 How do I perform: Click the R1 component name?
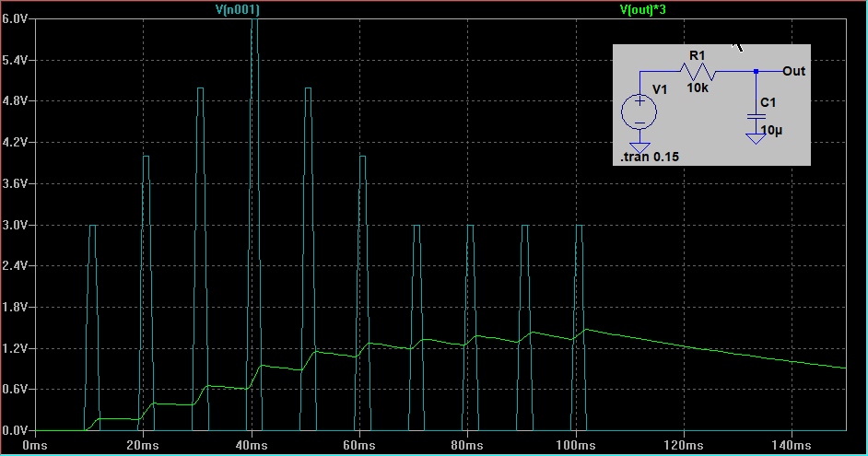(x=698, y=55)
